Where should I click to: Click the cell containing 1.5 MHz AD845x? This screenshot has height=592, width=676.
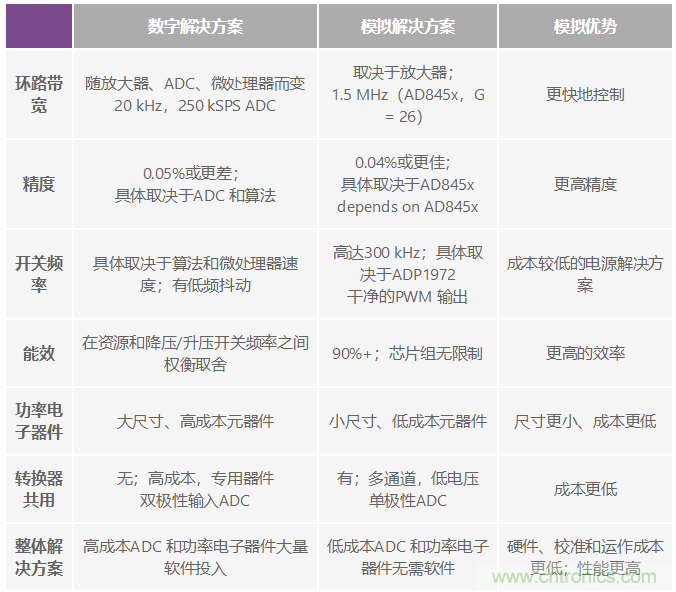pos(408,95)
